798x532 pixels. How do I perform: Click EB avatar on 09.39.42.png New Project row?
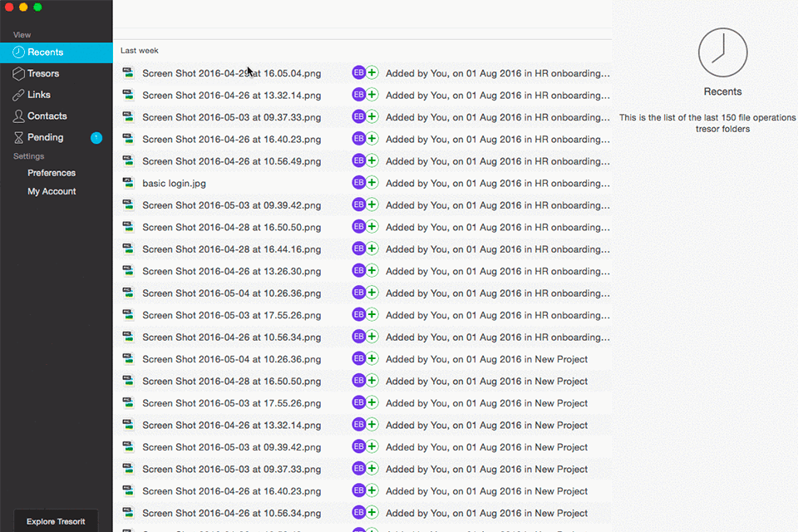pos(359,447)
